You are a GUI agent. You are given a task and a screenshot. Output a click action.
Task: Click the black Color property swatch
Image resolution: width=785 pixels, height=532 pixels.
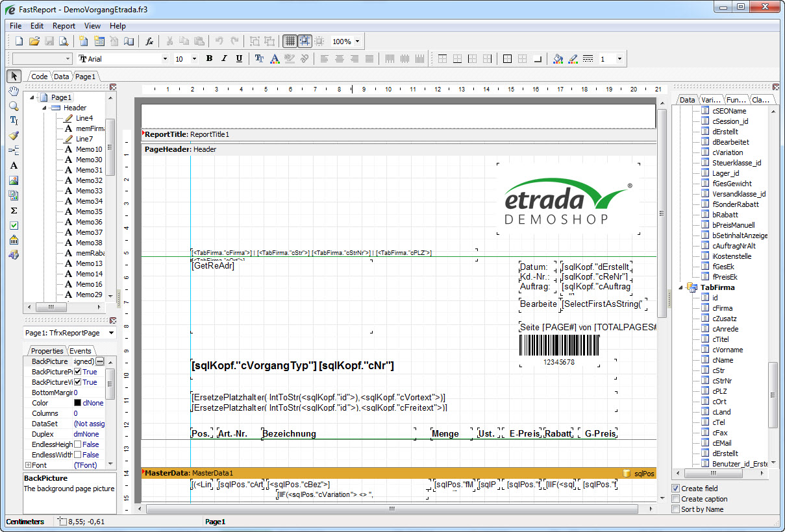tap(77, 403)
